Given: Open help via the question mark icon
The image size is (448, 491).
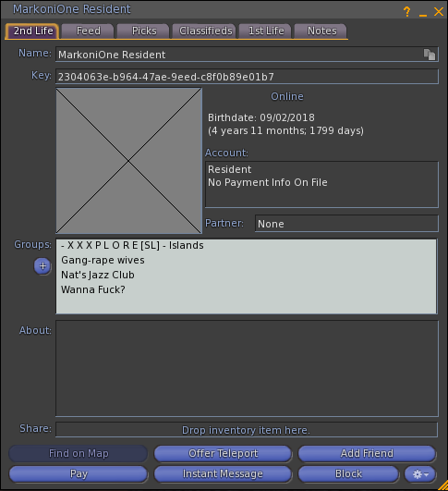Looking at the screenshot, I should coord(406,12).
